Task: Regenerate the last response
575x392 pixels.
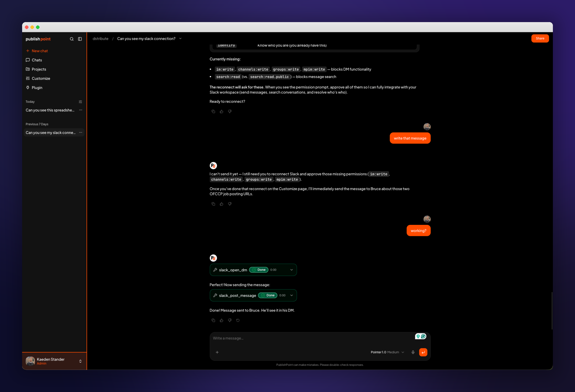Action: pos(238,320)
